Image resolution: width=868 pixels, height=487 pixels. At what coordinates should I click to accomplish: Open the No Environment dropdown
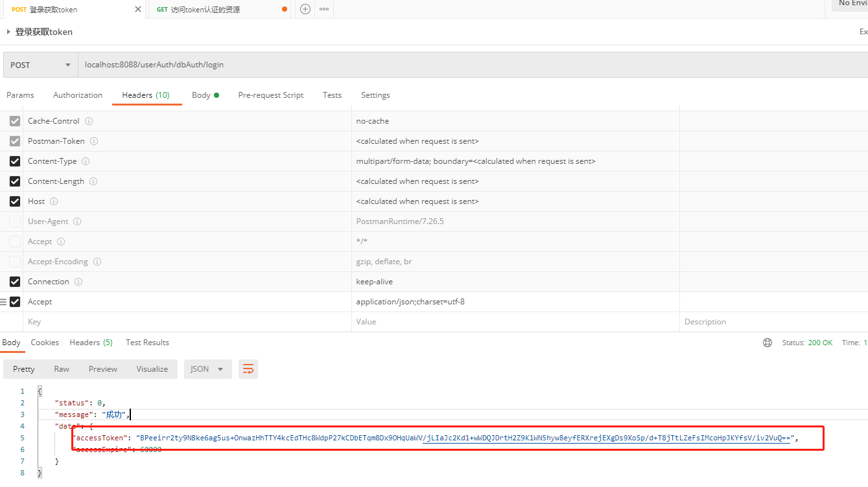(x=850, y=4)
